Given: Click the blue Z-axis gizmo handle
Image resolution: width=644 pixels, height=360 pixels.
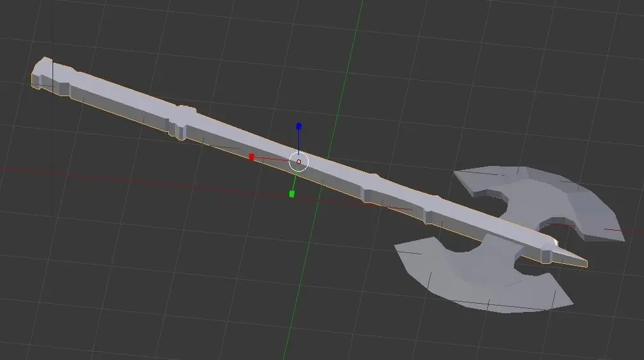Looking at the screenshot, I should click(299, 126).
